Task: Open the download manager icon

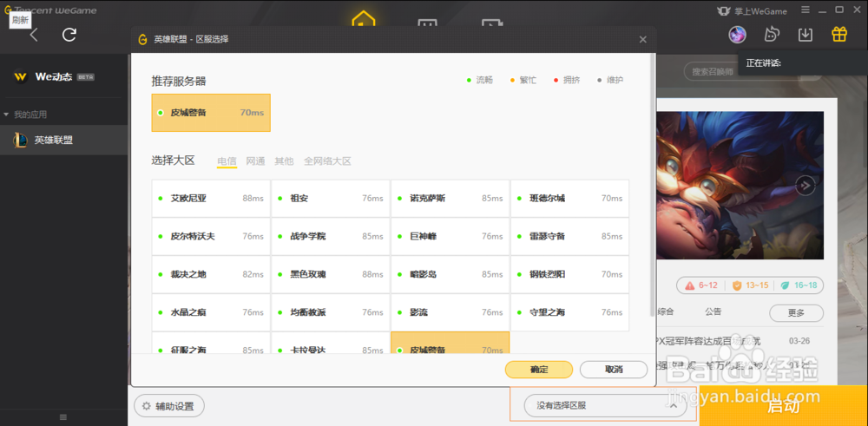Action: [805, 35]
